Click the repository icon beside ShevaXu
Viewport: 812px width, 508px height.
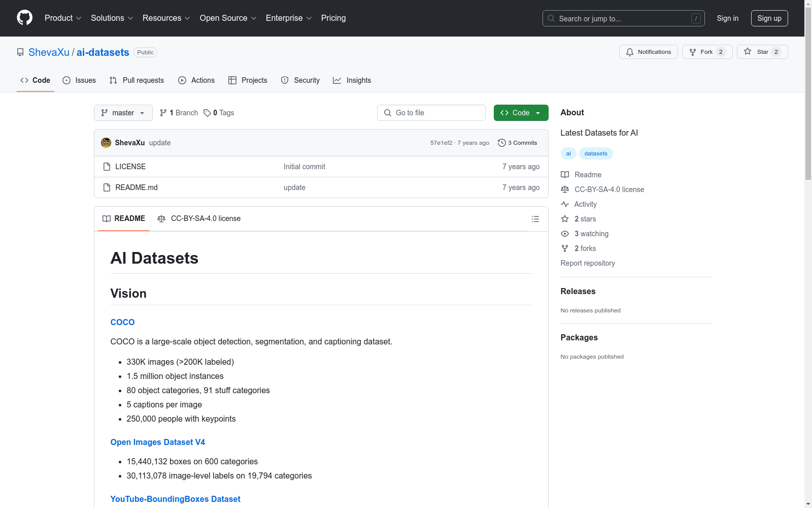pyautogui.click(x=20, y=52)
